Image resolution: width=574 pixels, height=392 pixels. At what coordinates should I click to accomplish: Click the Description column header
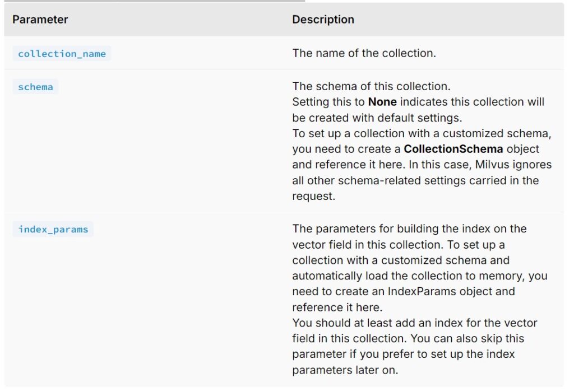pyautogui.click(x=323, y=20)
